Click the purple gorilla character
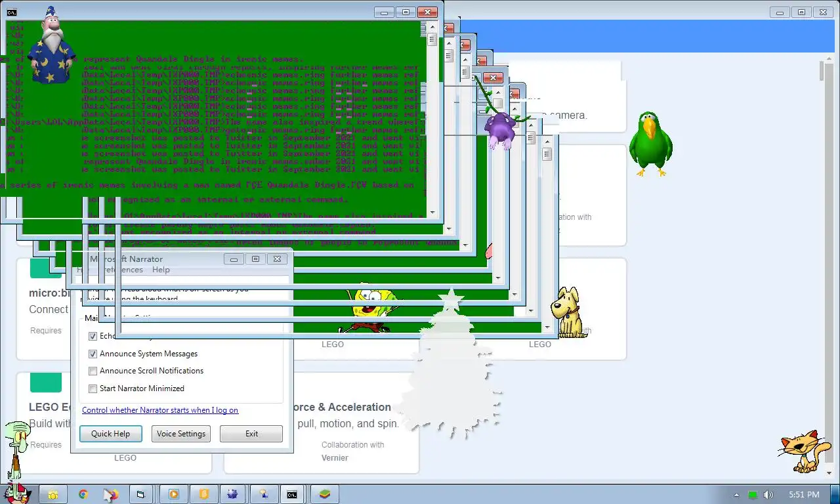Screen dimensions: 840x504 point(501,131)
